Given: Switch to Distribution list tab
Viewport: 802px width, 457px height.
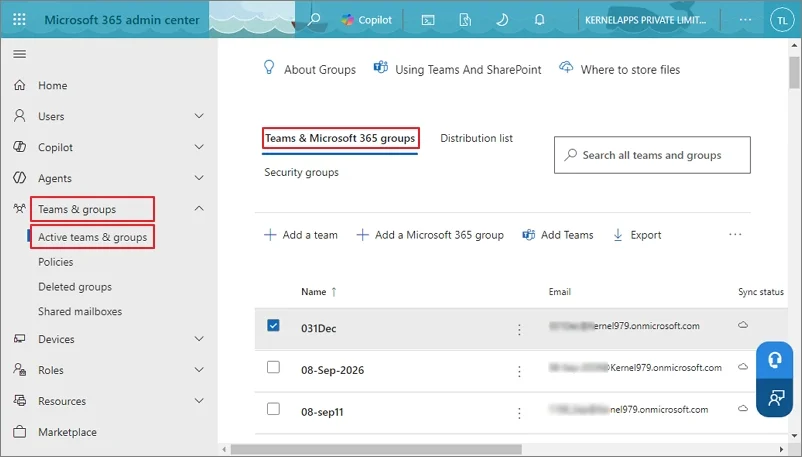Looking at the screenshot, I should 476,138.
